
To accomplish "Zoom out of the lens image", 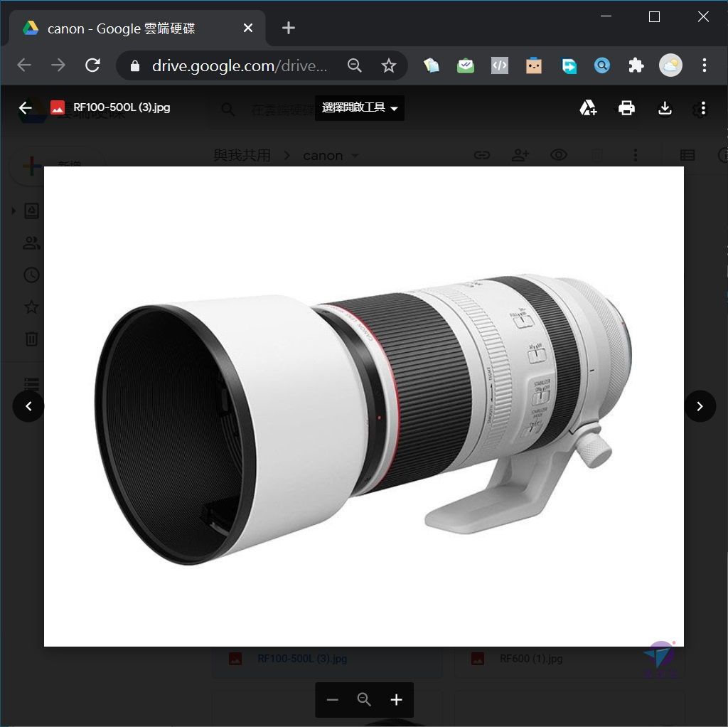I will [x=332, y=699].
